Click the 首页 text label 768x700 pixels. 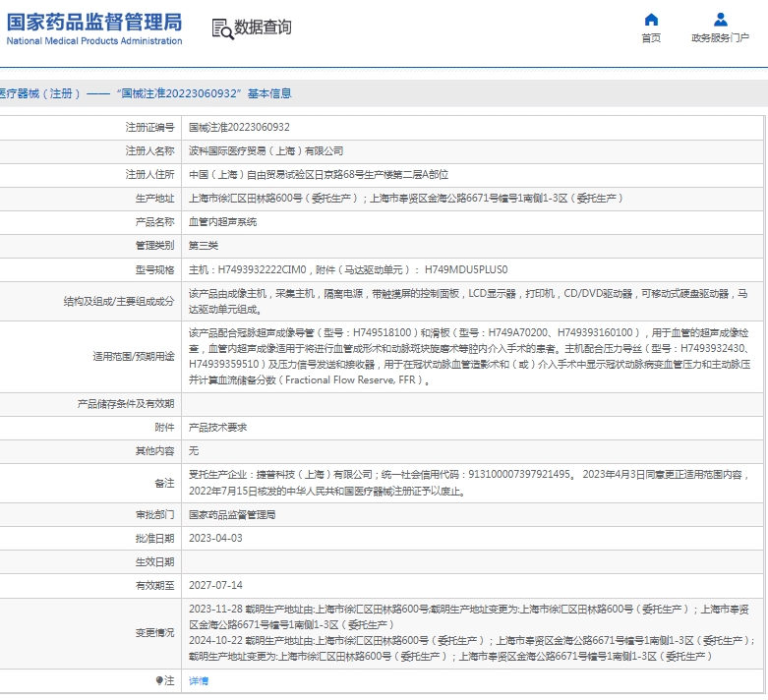(x=651, y=38)
